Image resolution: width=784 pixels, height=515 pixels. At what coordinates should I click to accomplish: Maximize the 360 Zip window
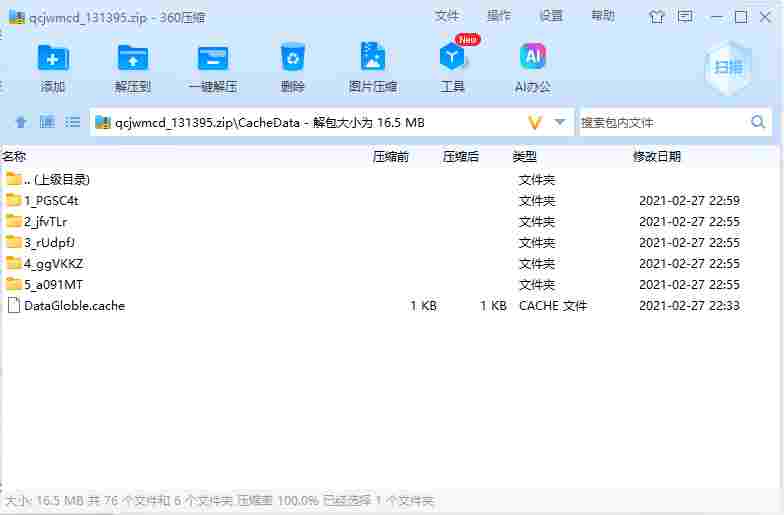coord(741,17)
